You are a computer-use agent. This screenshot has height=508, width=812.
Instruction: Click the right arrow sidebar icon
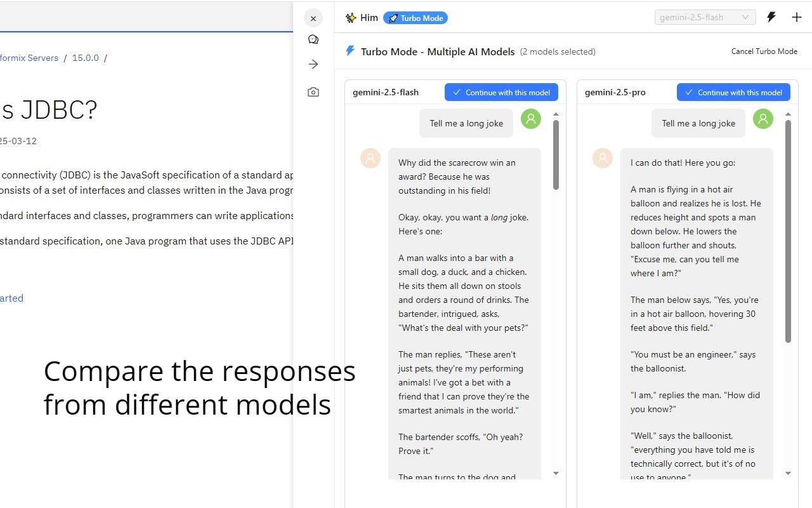click(313, 64)
